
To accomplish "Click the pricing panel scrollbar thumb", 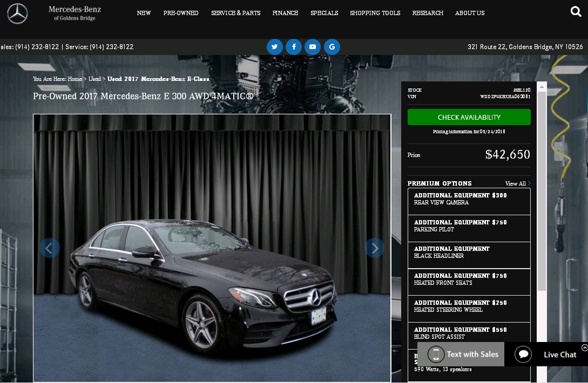I will click(x=542, y=191).
